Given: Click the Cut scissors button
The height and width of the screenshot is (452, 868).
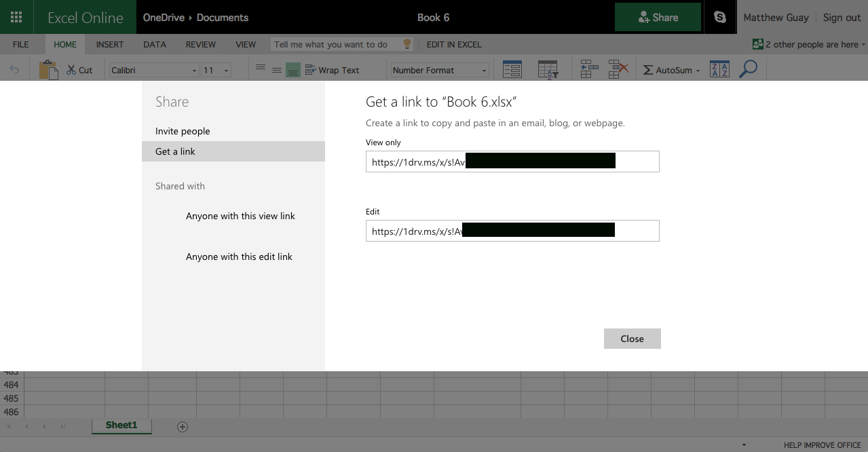Looking at the screenshot, I should pos(79,70).
